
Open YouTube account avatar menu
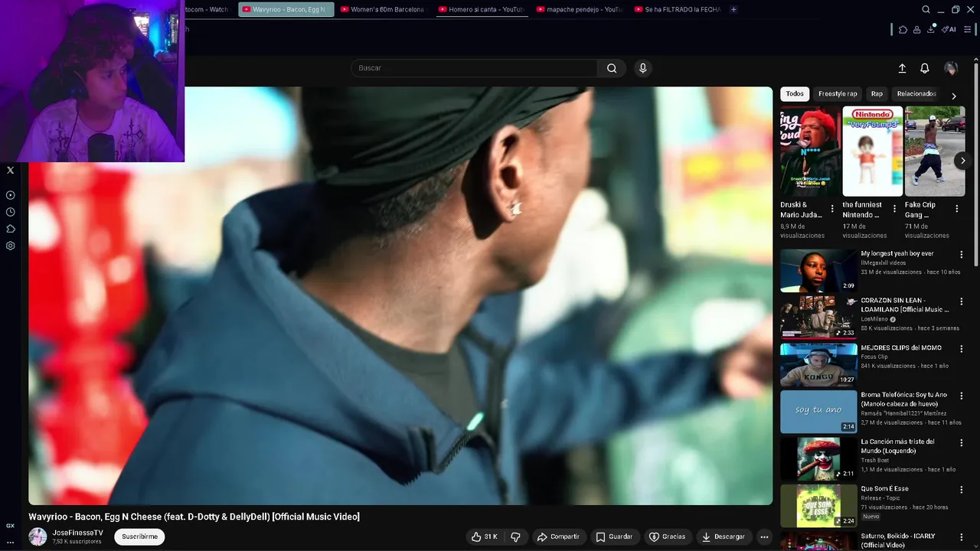click(951, 68)
